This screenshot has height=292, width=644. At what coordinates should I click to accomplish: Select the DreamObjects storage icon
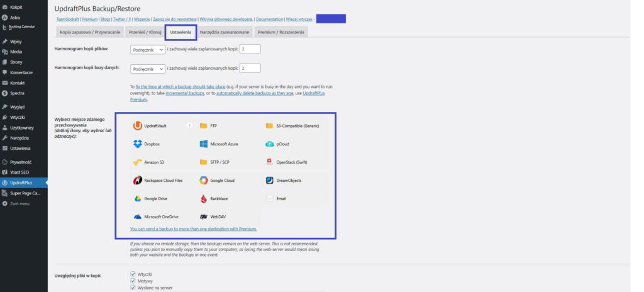coord(269,180)
